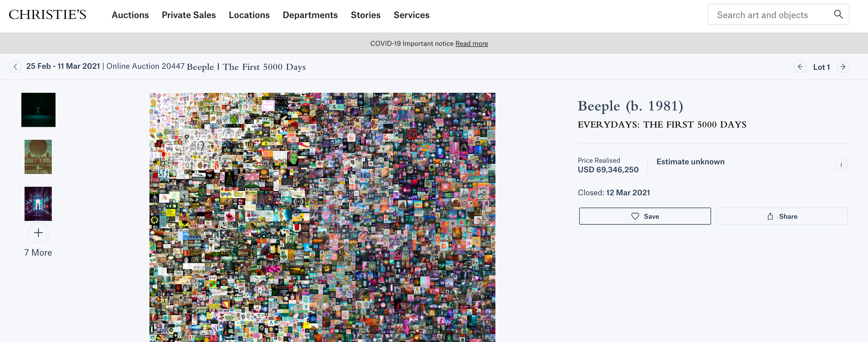This screenshot has height=342, width=868.
Task: Open the Services menu
Action: (x=411, y=15)
